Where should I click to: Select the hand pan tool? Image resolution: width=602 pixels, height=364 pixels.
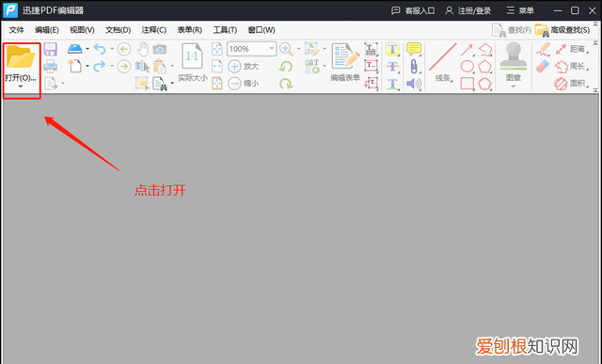coord(143,49)
